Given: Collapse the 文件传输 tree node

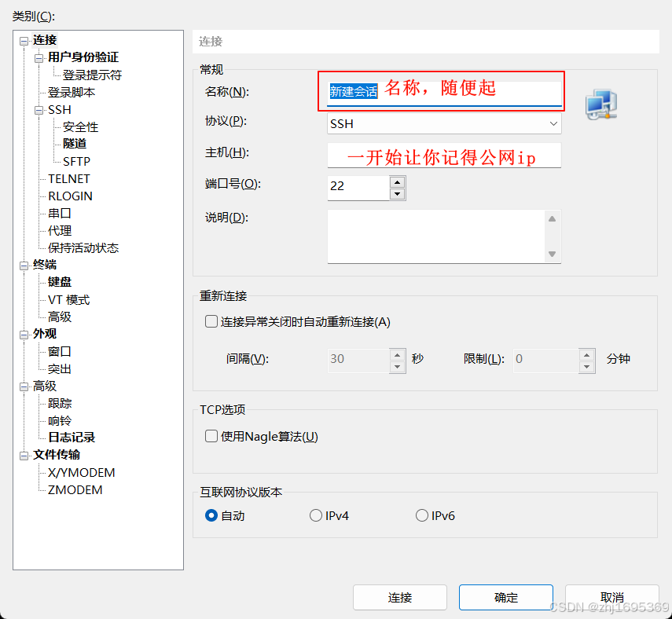Looking at the screenshot, I should 24,456.
